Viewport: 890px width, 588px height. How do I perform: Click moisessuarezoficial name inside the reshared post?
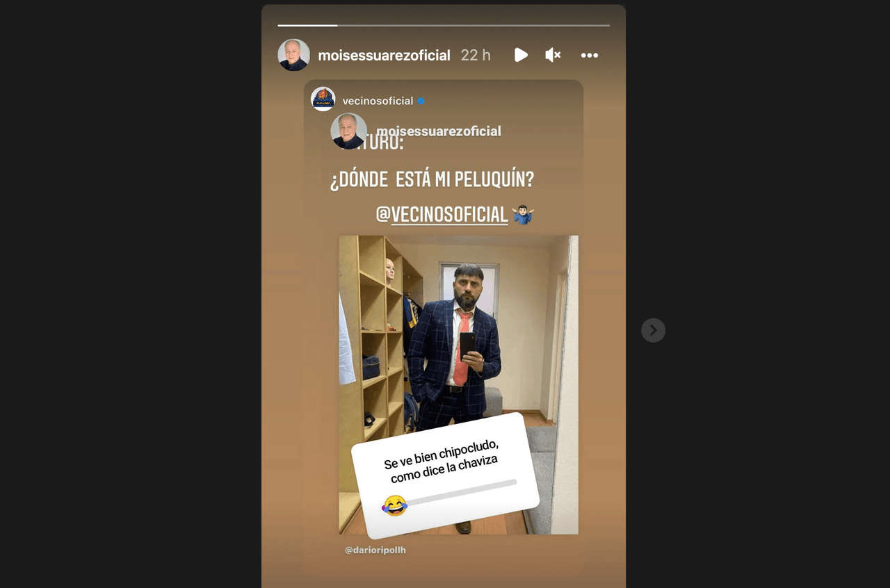(x=438, y=131)
